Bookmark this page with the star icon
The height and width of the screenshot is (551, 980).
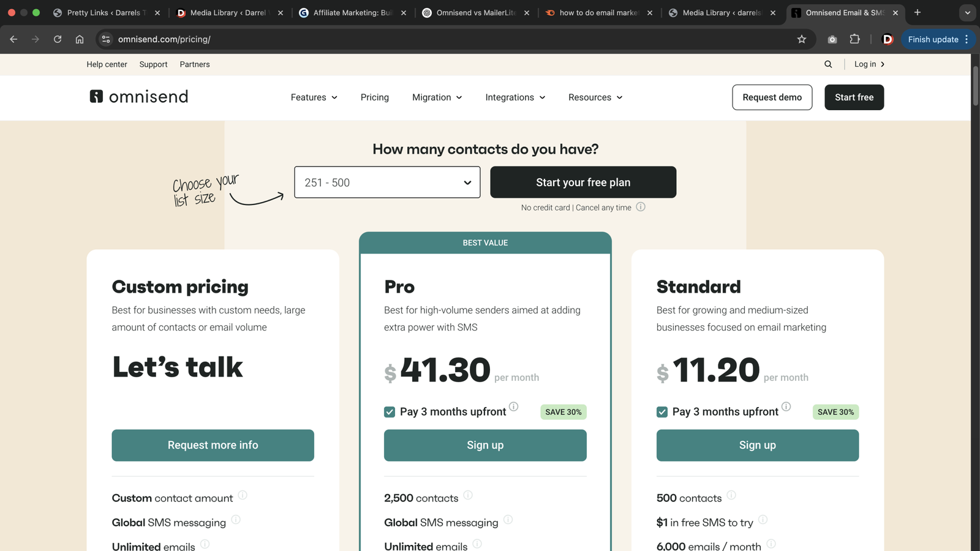pos(802,39)
